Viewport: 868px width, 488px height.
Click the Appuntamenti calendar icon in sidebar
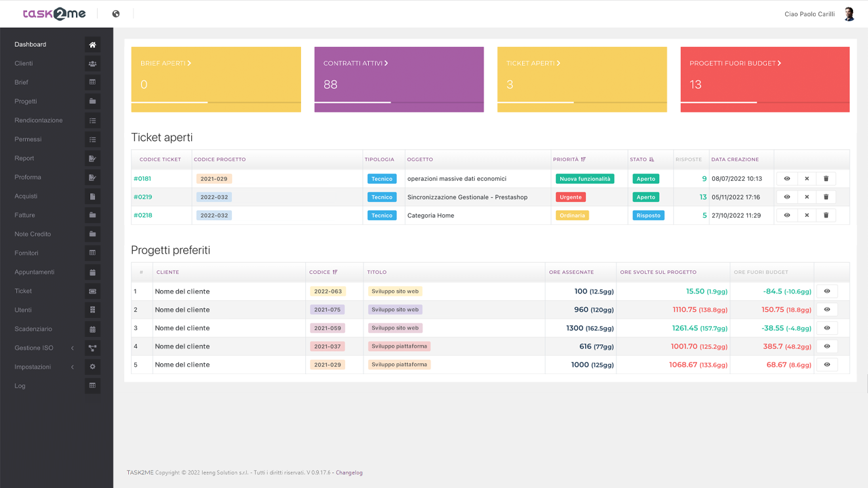point(93,272)
